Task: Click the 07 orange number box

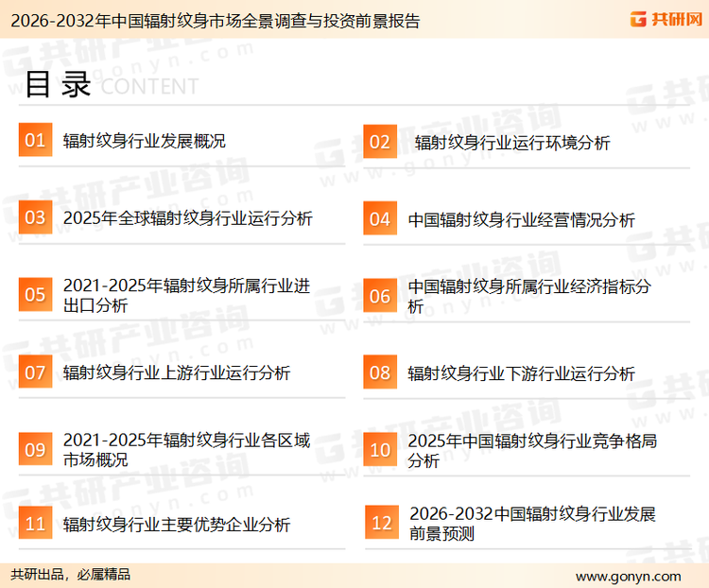Action: click(x=35, y=372)
